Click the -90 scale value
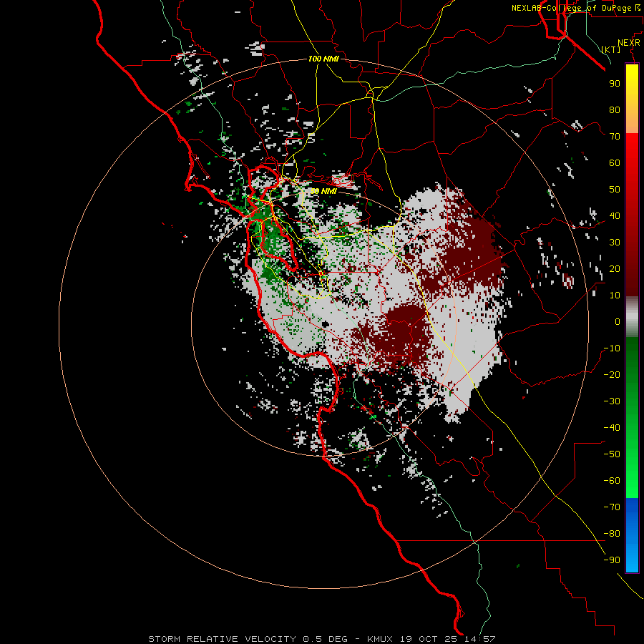644x644 pixels. [x=612, y=560]
